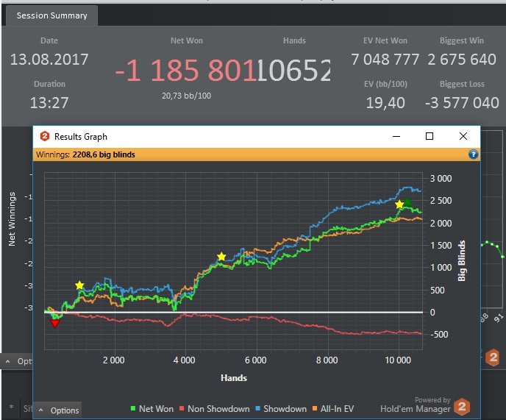Click the Net Won legend label
This screenshot has width=506, height=420.
tap(156, 409)
